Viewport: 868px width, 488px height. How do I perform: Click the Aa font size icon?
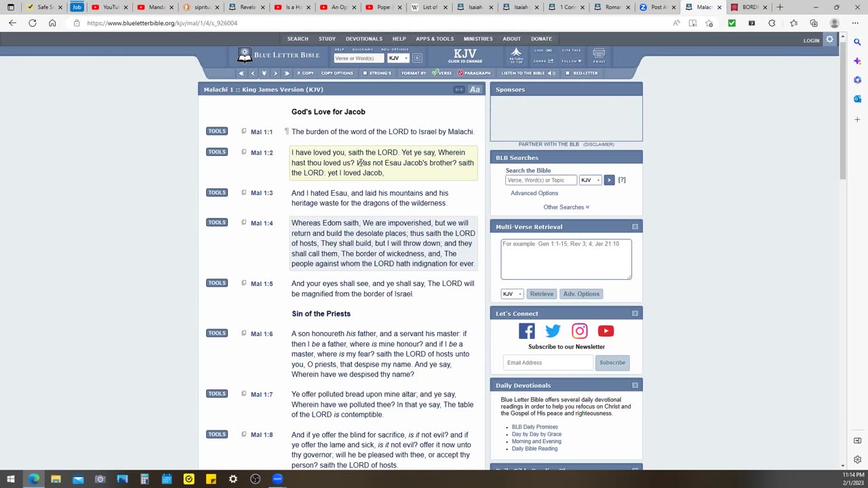click(x=475, y=89)
